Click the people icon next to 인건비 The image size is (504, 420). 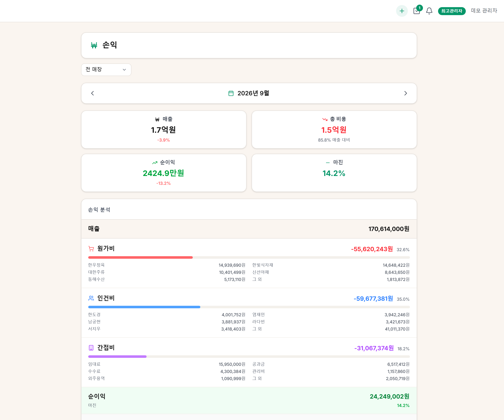91,298
